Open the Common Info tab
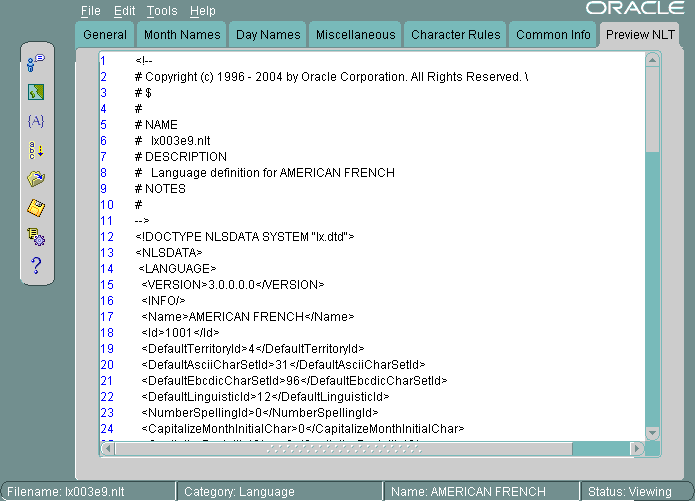 (x=553, y=35)
